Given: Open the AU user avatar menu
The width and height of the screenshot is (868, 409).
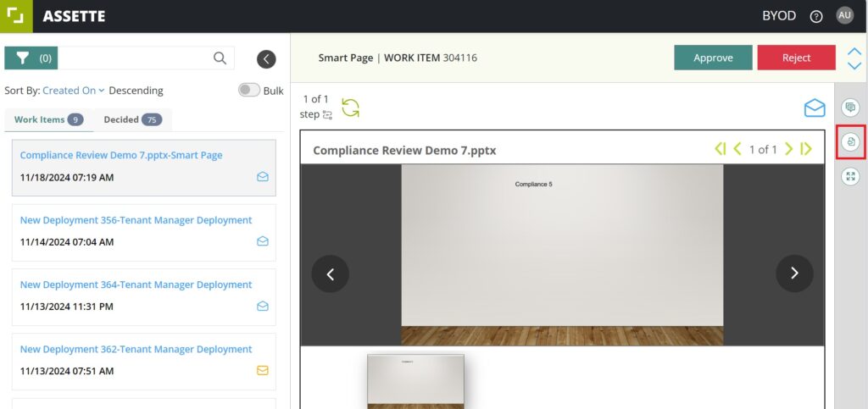Looking at the screenshot, I should click(x=845, y=15).
